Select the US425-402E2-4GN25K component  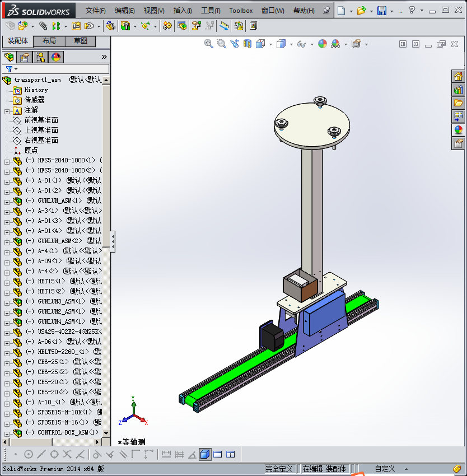pos(70,332)
